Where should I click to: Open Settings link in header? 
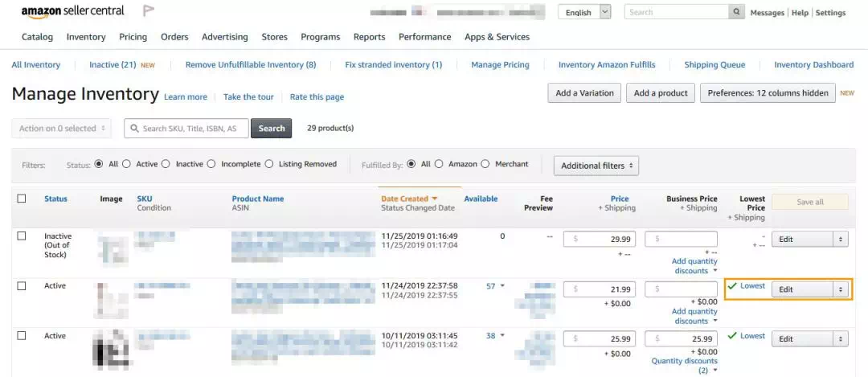830,13
